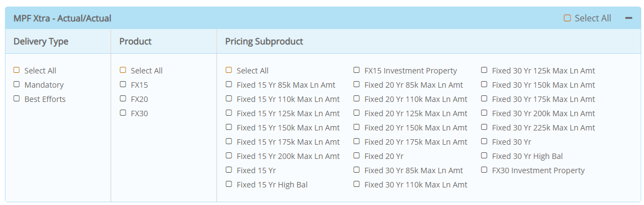Click the Pricing Subproduct column header

point(264,42)
